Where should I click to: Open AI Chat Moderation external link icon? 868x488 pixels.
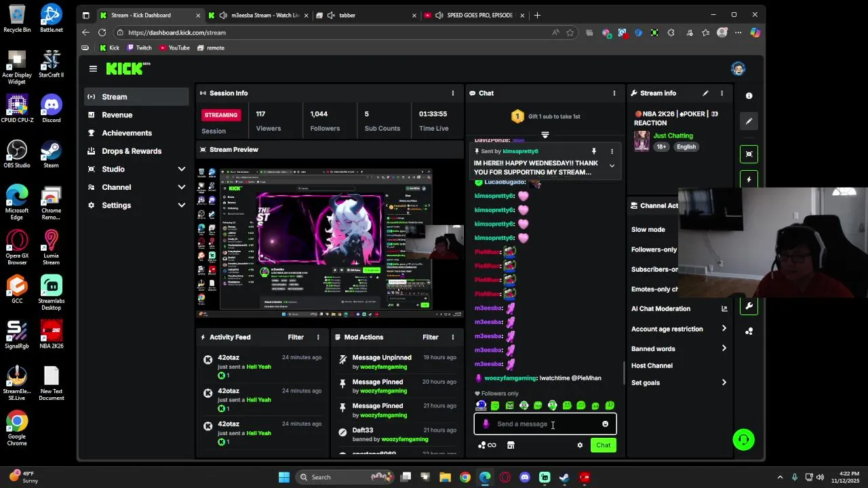724,308
